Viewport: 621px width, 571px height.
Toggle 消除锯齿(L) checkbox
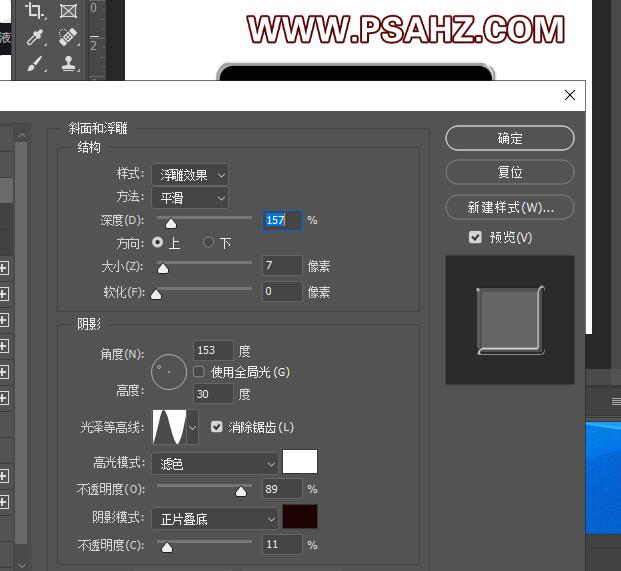216,426
